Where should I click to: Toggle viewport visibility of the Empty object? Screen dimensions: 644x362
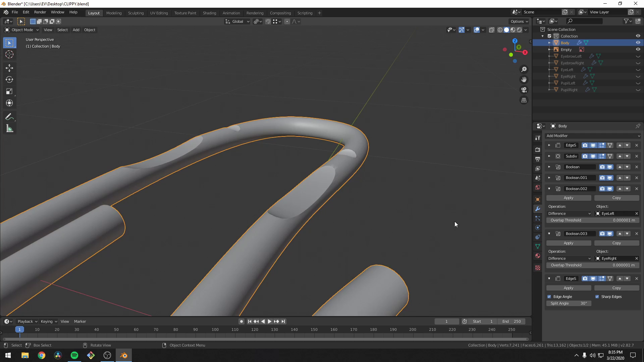coord(638,49)
